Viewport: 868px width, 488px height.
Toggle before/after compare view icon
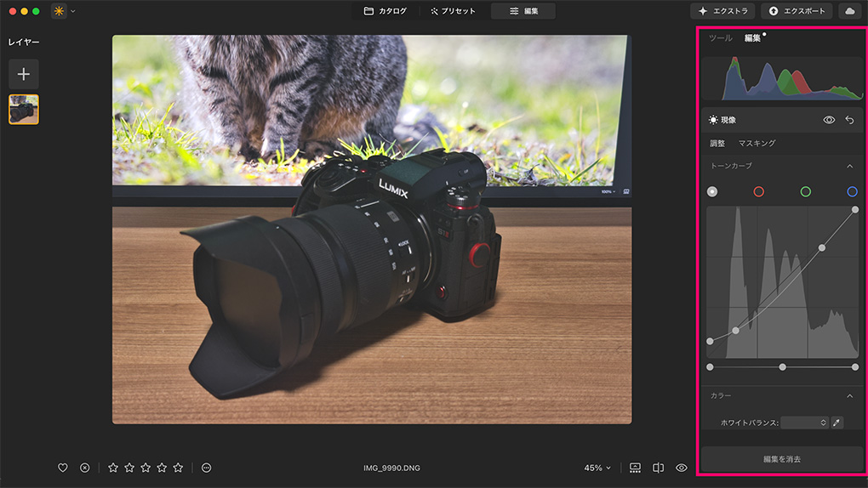[658, 468]
